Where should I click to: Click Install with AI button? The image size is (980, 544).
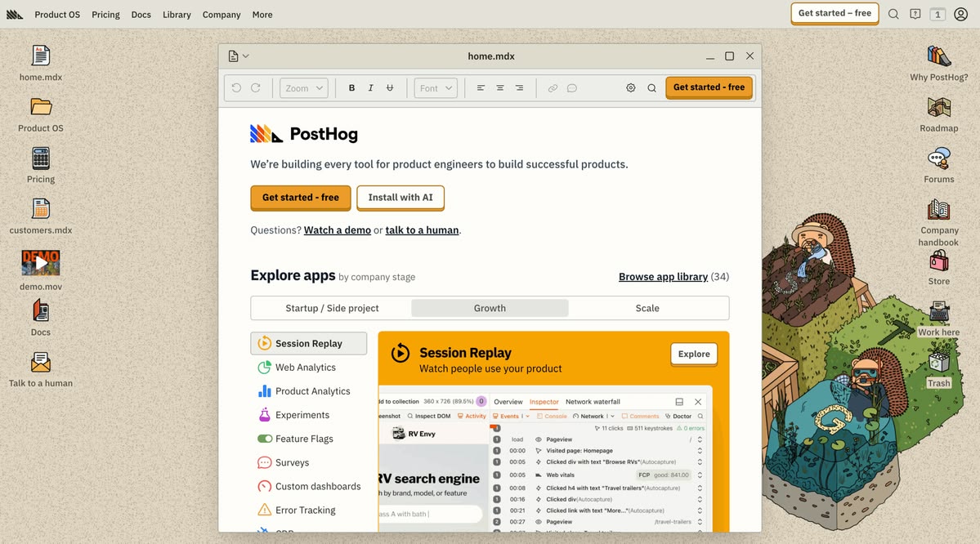pyautogui.click(x=401, y=198)
